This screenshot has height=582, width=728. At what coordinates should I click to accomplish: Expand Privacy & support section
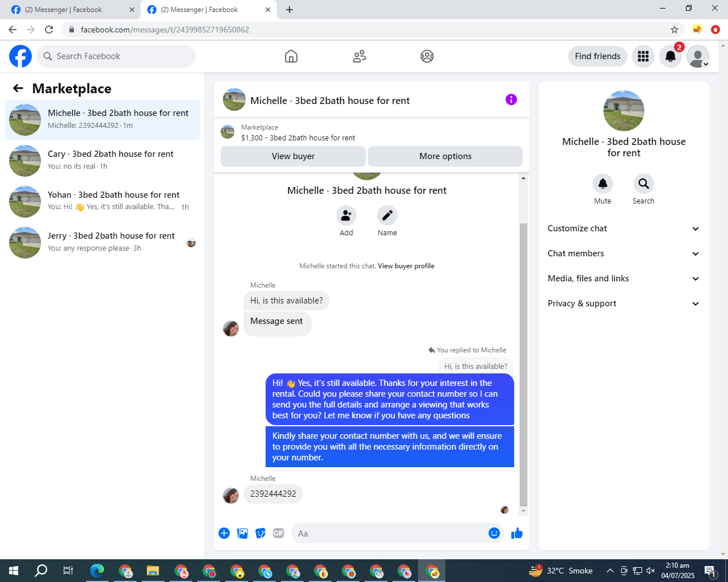[624, 304]
